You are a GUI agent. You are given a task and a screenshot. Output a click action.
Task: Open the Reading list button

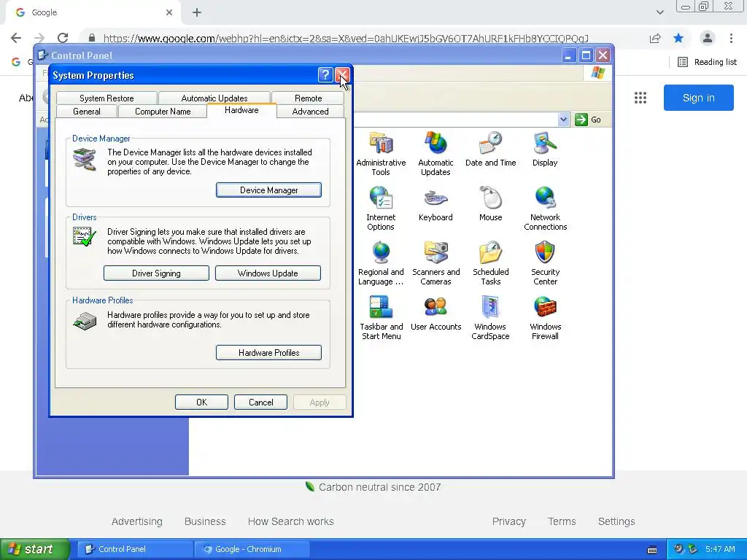tap(707, 62)
